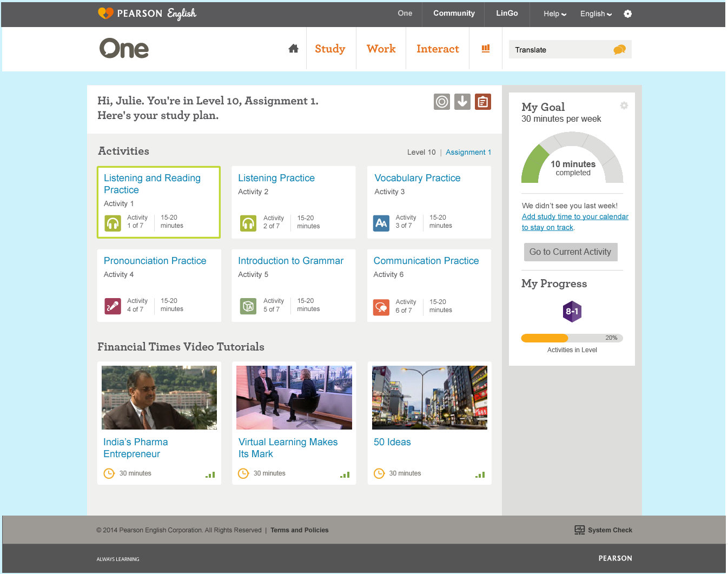Click System Check monitor icon in footer

click(x=580, y=530)
